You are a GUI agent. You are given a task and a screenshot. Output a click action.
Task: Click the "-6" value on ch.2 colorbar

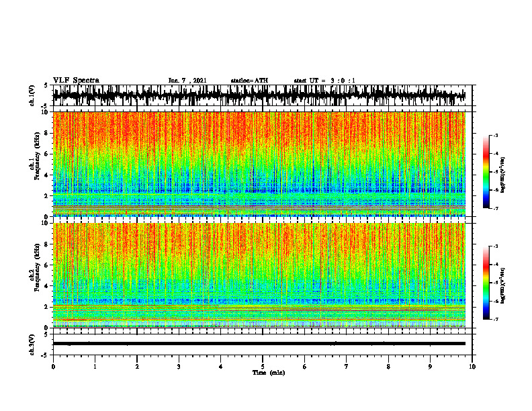pyautogui.click(x=496, y=301)
